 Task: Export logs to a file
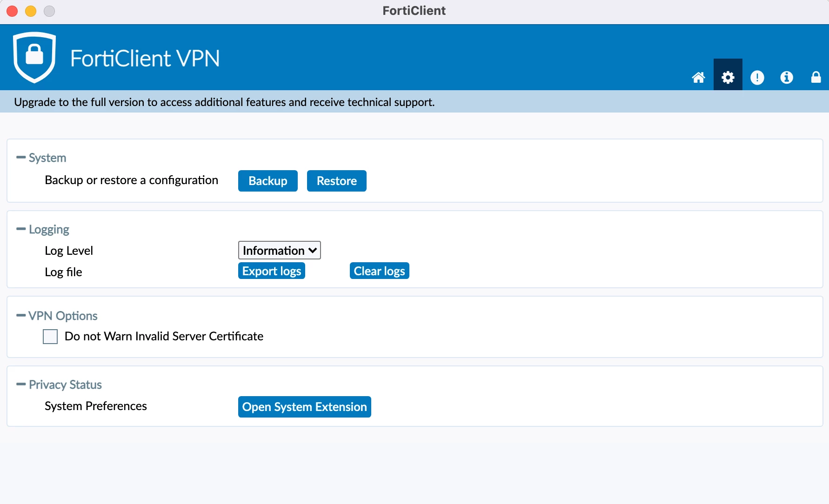(x=272, y=271)
